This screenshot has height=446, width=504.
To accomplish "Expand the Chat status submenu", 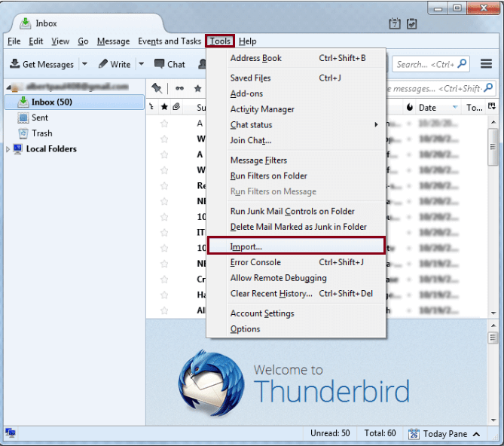I will point(296,124).
